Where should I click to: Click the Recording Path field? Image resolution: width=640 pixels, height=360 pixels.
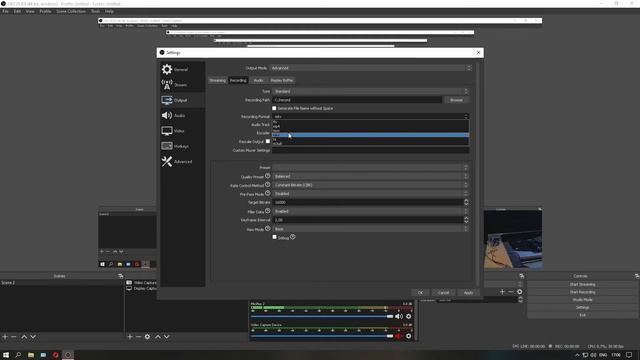tap(357, 100)
